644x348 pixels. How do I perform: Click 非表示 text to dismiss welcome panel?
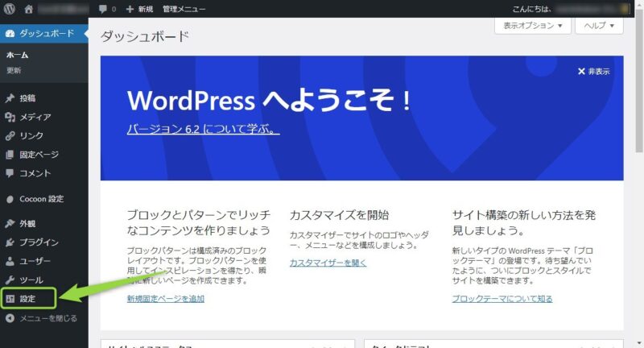[599, 72]
